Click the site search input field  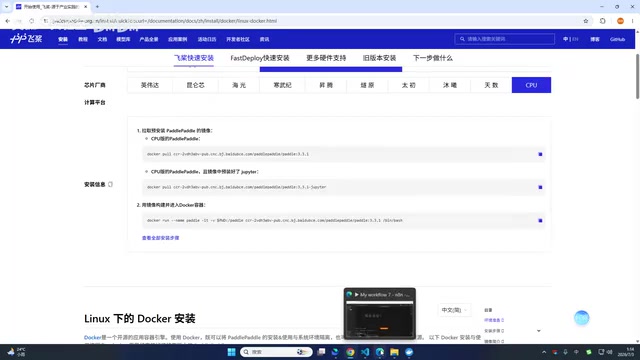[x=504, y=39]
